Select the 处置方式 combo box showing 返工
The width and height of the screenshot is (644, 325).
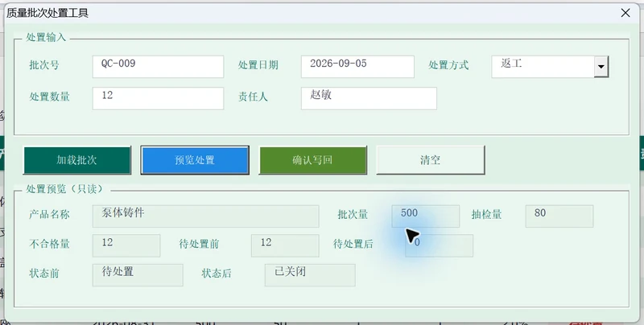tap(550, 67)
